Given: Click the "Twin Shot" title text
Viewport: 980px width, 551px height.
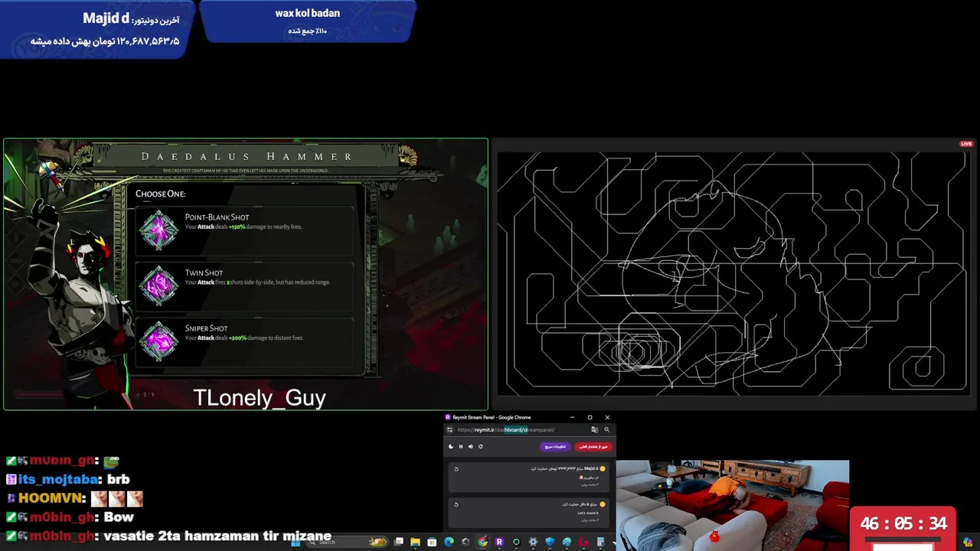Looking at the screenshot, I should [204, 272].
